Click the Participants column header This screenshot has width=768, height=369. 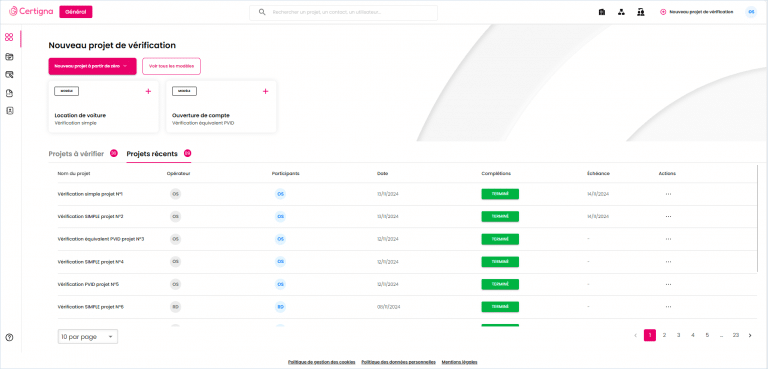[x=286, y=173]
